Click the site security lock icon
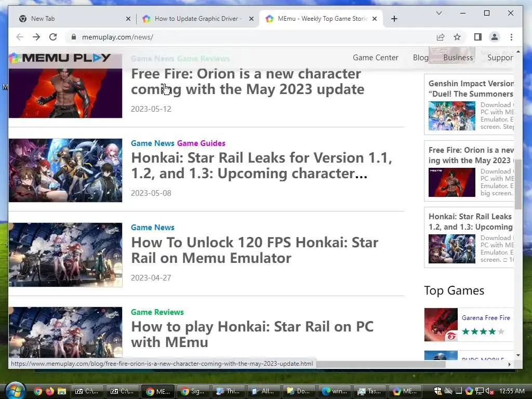Image resolution: width=532 pixels, height=399 pixels. pyautogui.click(x=74, y=37)
